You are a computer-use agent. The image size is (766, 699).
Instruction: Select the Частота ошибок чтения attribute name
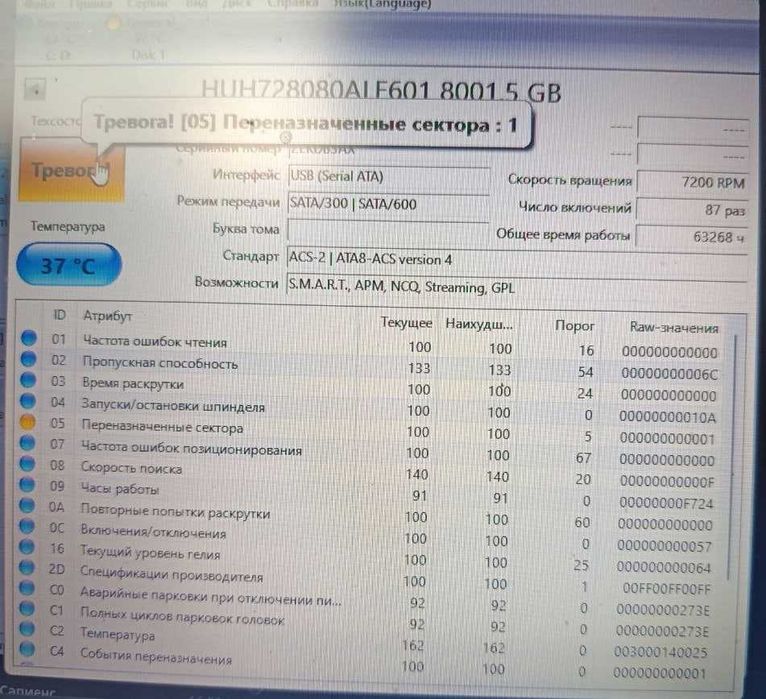coord(155,341)
